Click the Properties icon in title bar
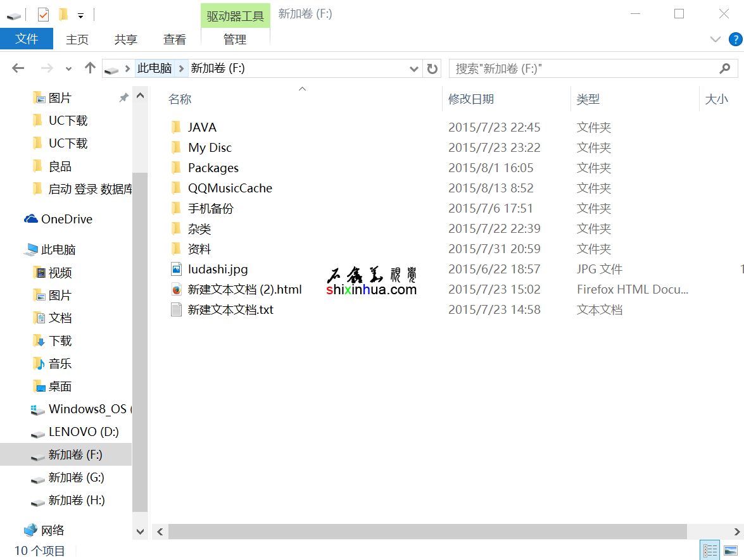This screenshot has height=560, width=744. click(43, 15)
